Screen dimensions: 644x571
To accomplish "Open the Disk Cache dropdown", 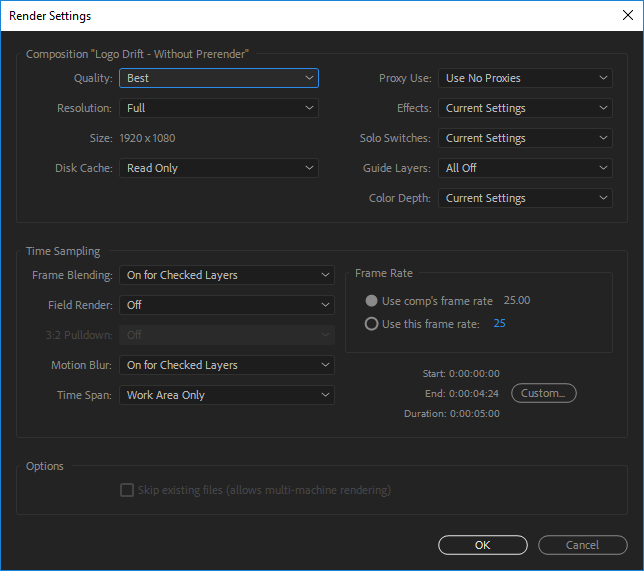I will point(219,168).
